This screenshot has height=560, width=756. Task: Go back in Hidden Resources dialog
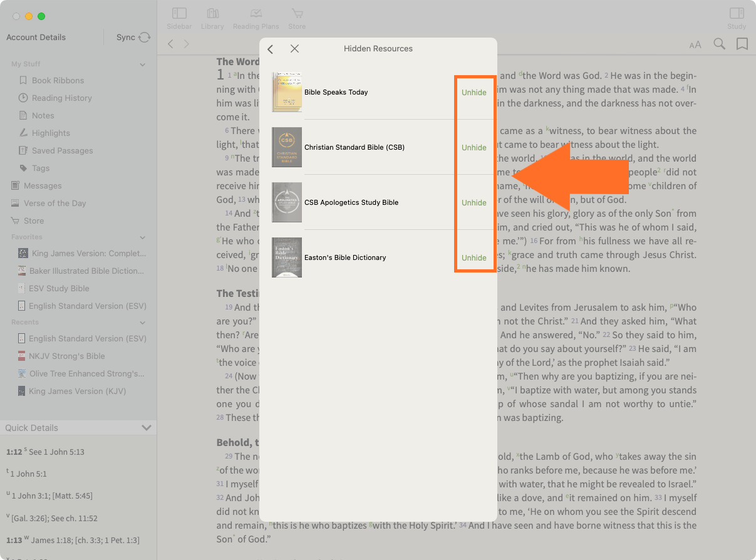pyautogui.click(x=271, y=49)
